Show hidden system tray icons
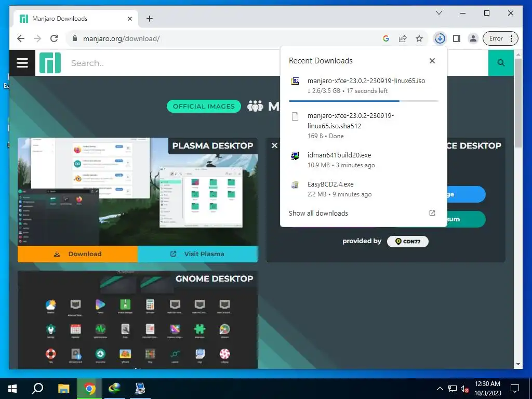This screenshot has height=399, width=532. point(440,389)
